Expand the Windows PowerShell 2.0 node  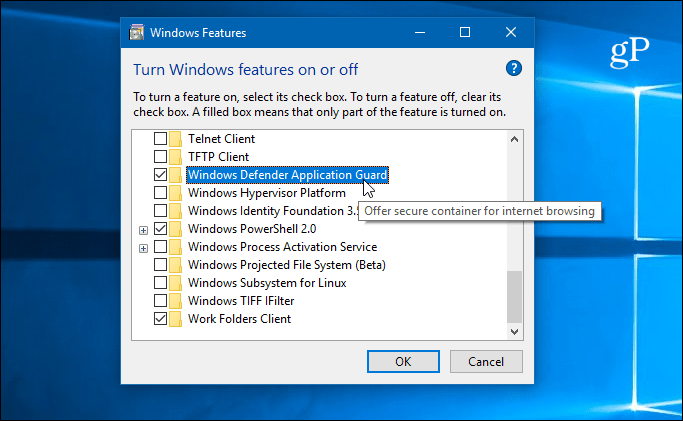[143, 230]
